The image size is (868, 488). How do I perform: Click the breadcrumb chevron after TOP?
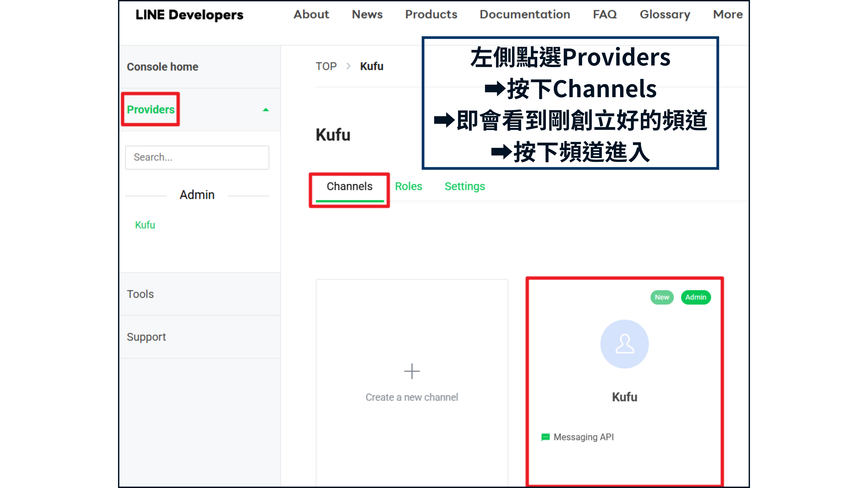348,66
